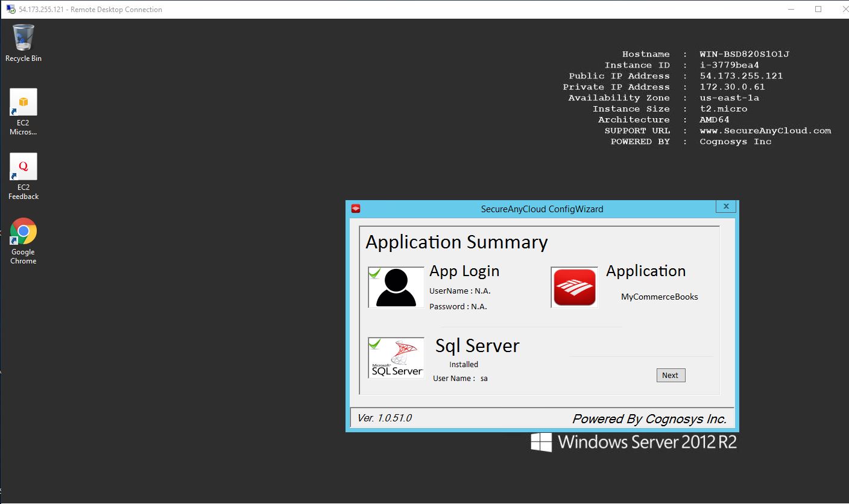
Task: Open the Google Chrome desktop shortcut
Action: [23, 232]
